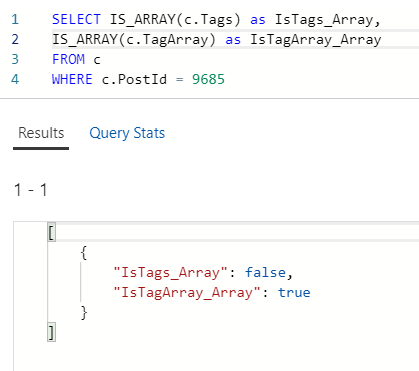Click the closing square bracket in results

(51, 332)
